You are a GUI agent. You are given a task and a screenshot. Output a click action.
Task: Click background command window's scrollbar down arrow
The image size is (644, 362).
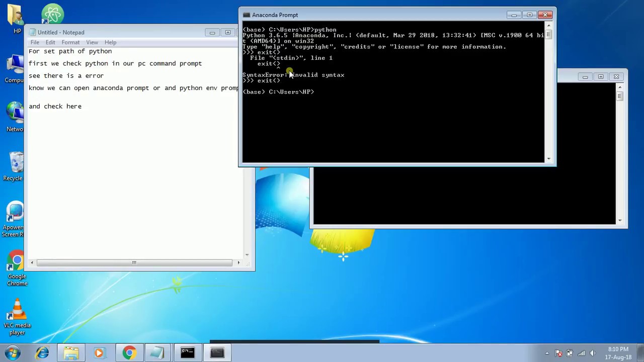pos(620,221)
